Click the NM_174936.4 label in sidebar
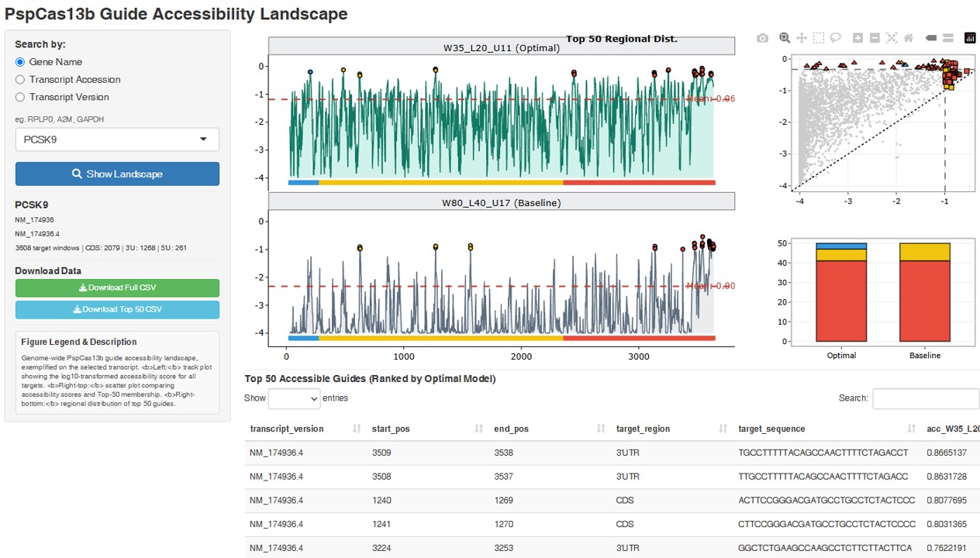The width and height of the screenshot is (980, 558). click(x=37, y=233)
